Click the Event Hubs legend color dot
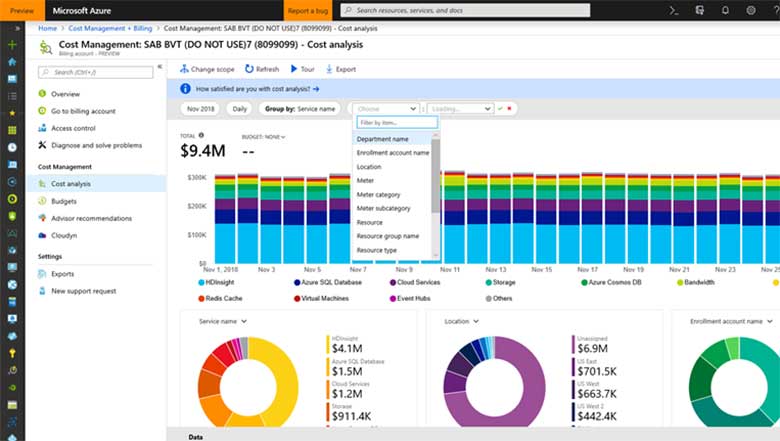 click(393, 298)
